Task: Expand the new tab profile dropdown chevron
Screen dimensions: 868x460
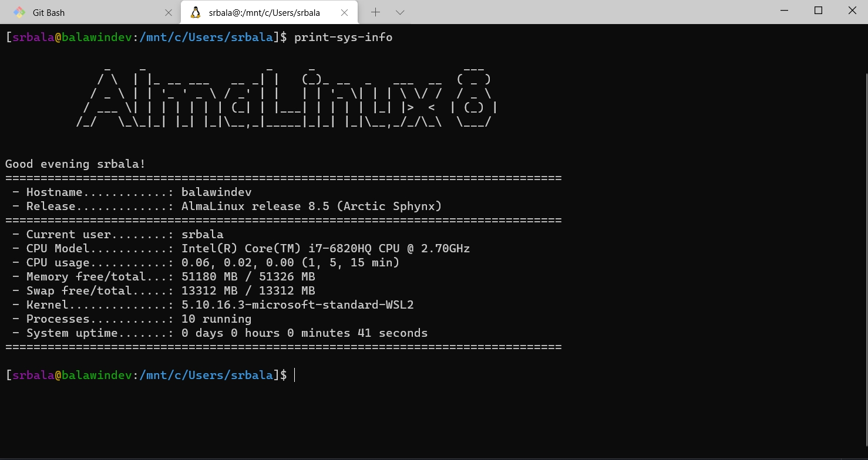Action: [x=400, y=12]
